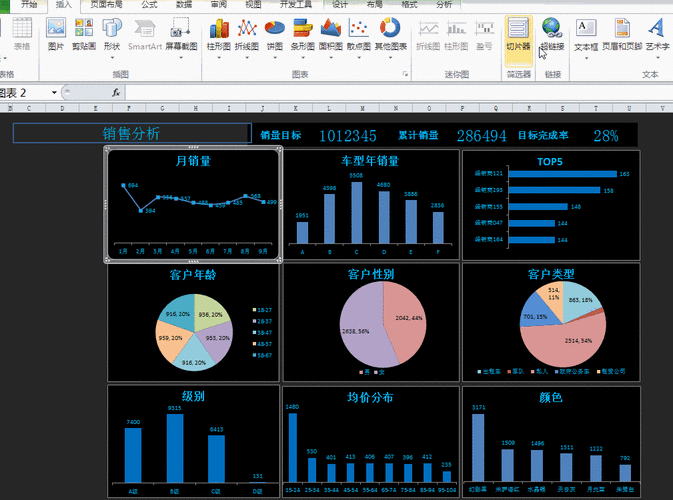Select the 3171 bar in 颜色 chart
The height and width of the screenshot is (500, 673).
pos(478,448)
